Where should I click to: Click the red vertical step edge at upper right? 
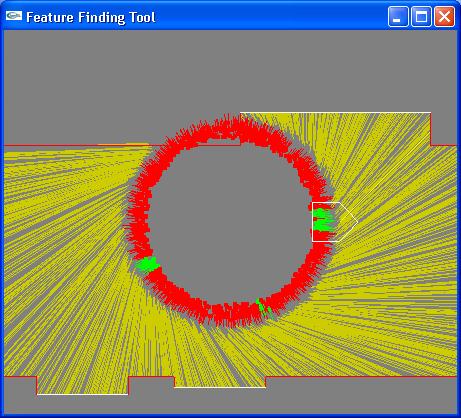tap(431, 129)
